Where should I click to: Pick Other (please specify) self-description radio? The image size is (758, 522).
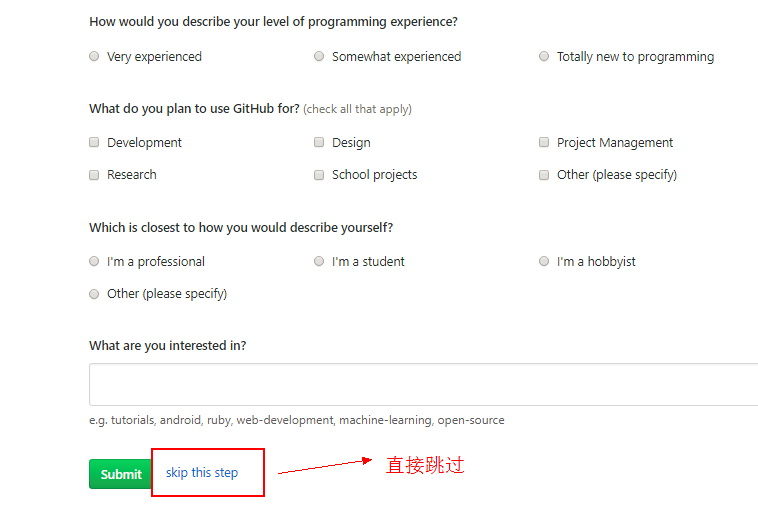(94, 294)
